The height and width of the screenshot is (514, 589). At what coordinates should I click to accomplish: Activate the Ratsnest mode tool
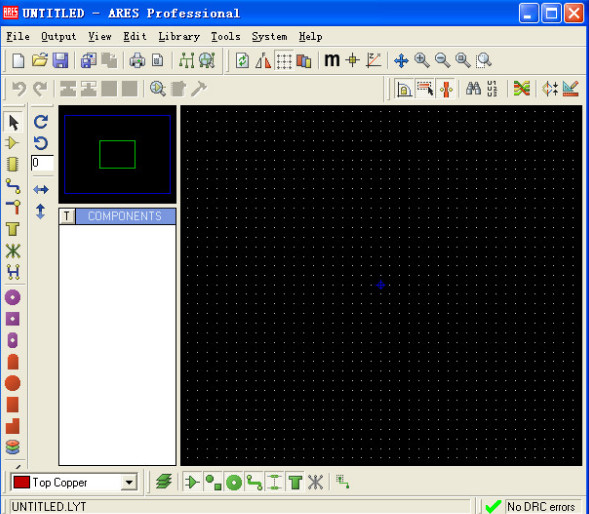[13, 251]
